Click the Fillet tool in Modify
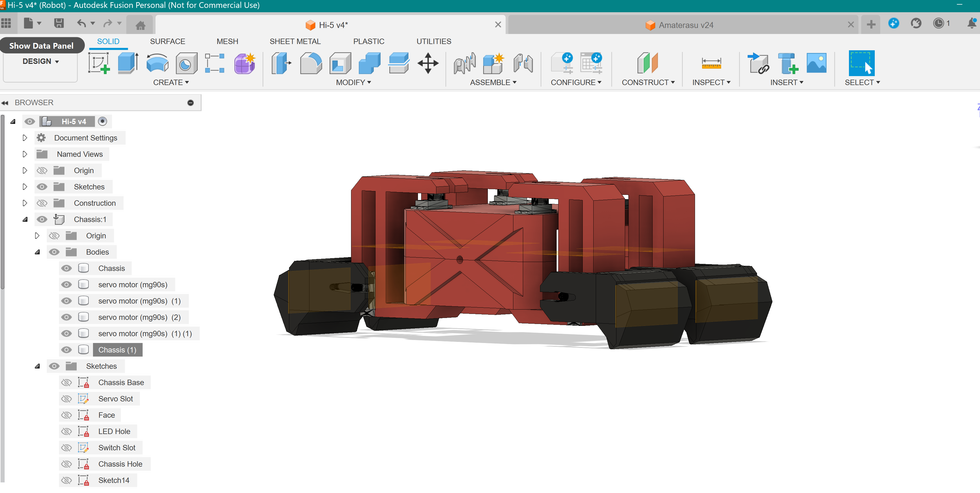Screen dimensions: 980x493 pyautogui.click(x=311, y=63)
